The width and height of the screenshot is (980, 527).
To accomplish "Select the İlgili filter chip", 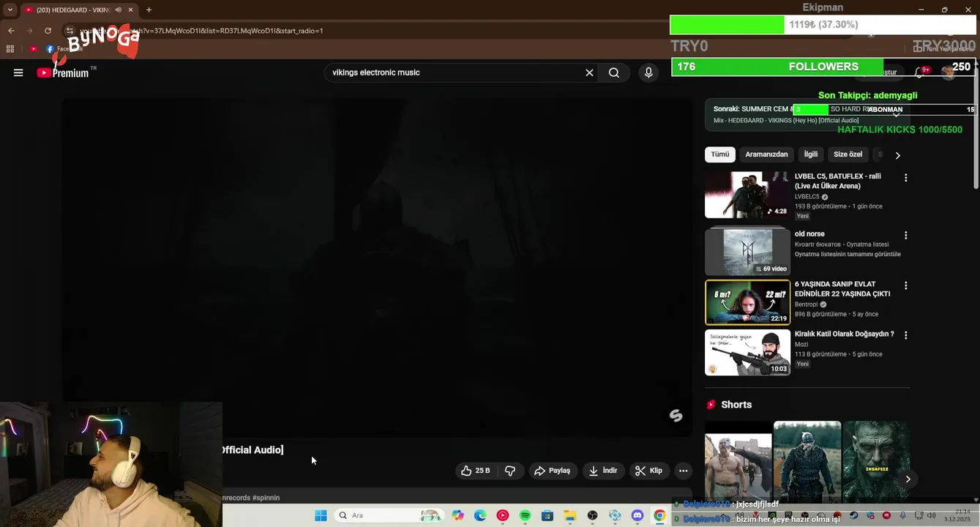I will (811, 154).
